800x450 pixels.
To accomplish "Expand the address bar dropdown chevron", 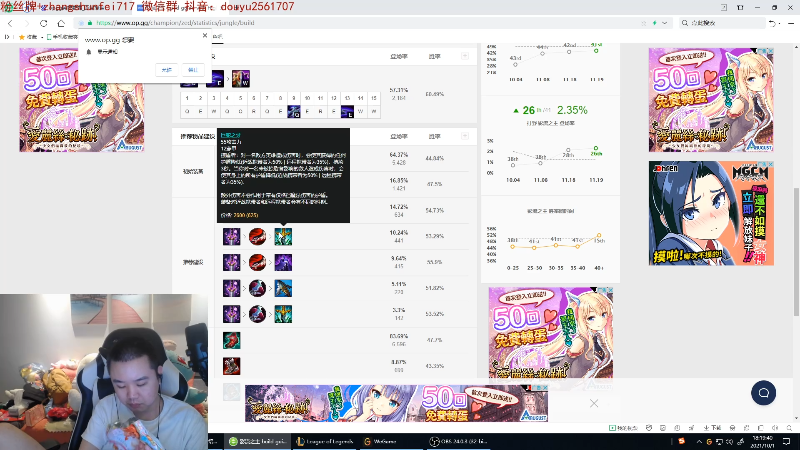I will point(664,23).
